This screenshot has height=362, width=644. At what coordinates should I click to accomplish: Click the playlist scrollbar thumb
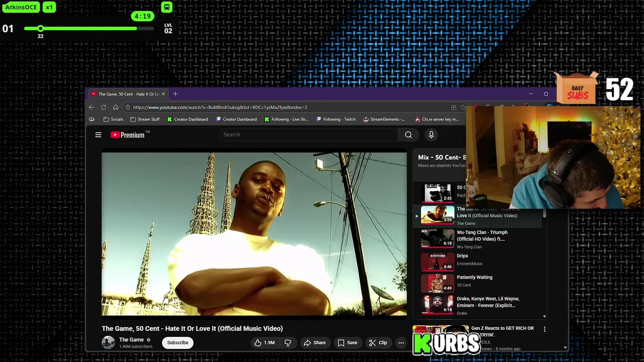[544, 214]
